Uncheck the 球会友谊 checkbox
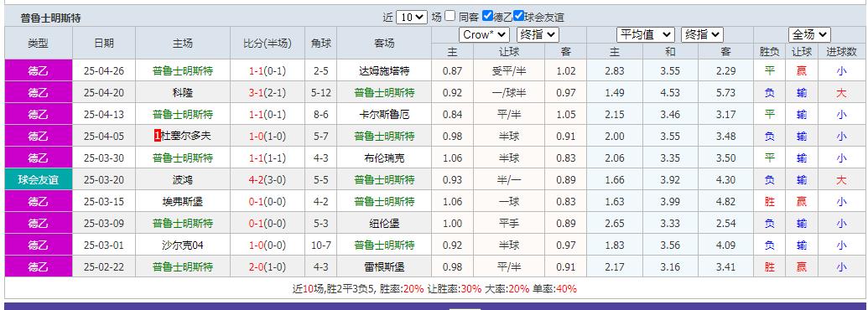This screenshot has width=868, height=310. (518, 16)
